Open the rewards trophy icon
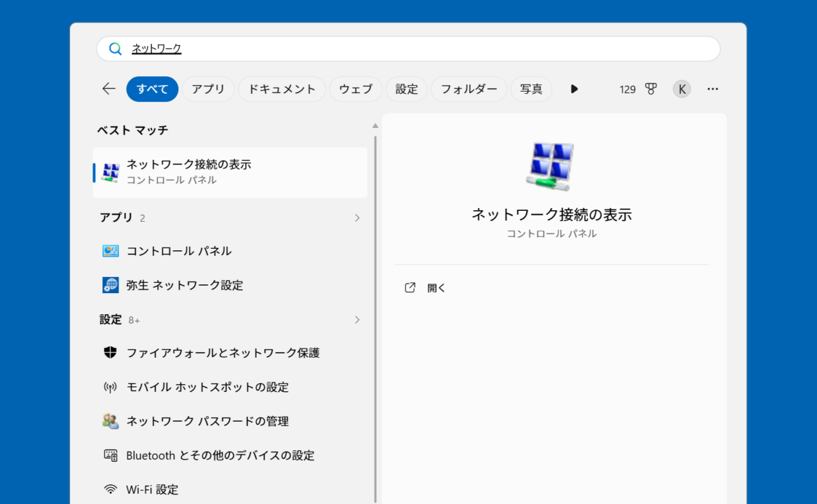The image size is (817, 504). 651,89
